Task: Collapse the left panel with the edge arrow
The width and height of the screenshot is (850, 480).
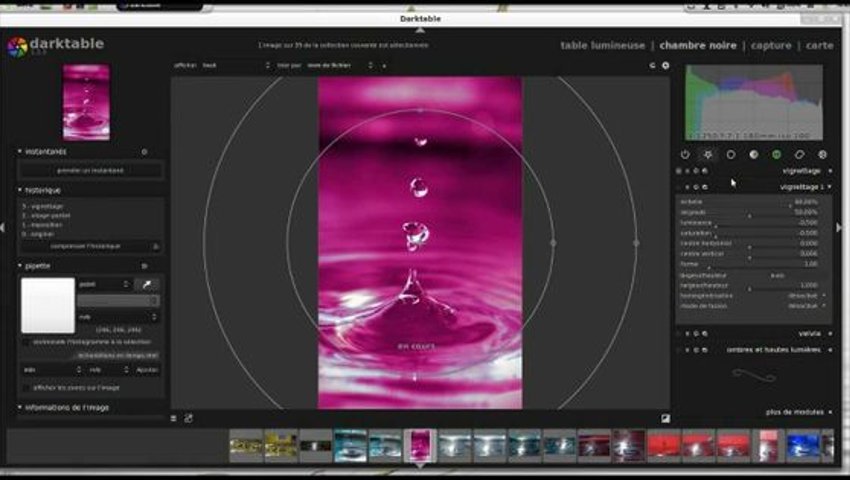Action: tap(3, 228)
